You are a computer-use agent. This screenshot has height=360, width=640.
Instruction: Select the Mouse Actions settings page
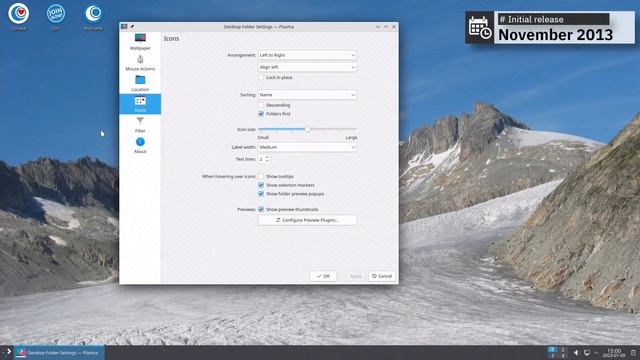(140, 63)
